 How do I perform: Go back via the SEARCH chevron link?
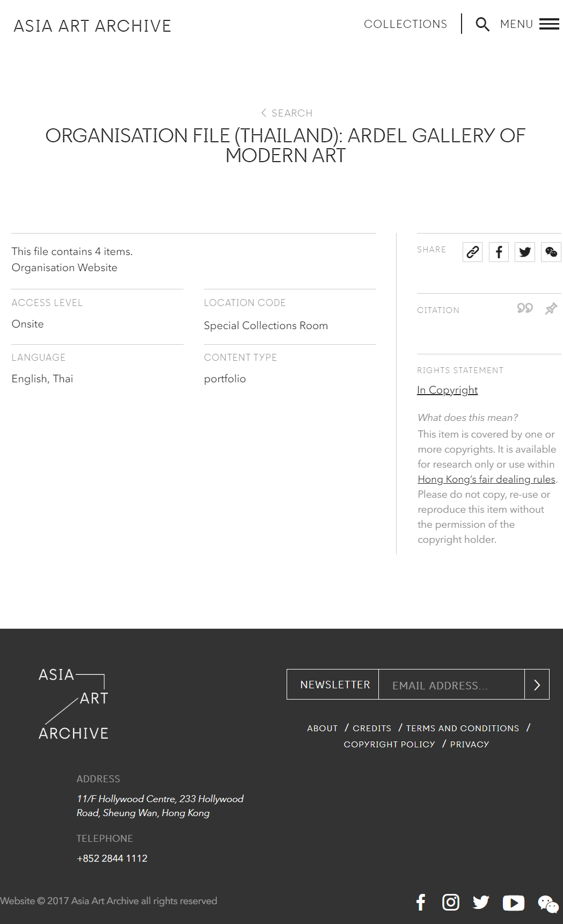click(x=287, y=113)
